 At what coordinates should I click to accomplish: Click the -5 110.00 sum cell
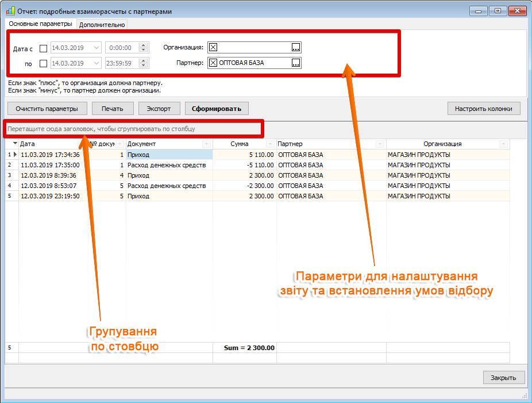245,165
